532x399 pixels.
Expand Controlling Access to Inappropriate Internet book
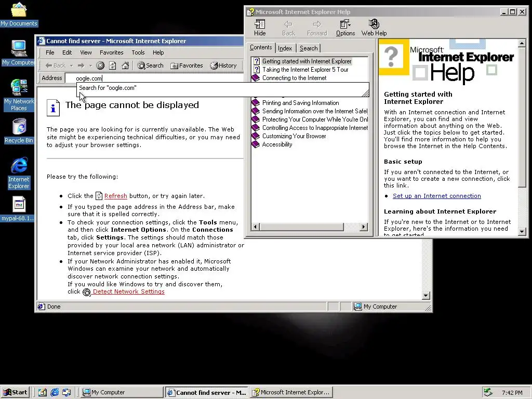coord(310,128)
